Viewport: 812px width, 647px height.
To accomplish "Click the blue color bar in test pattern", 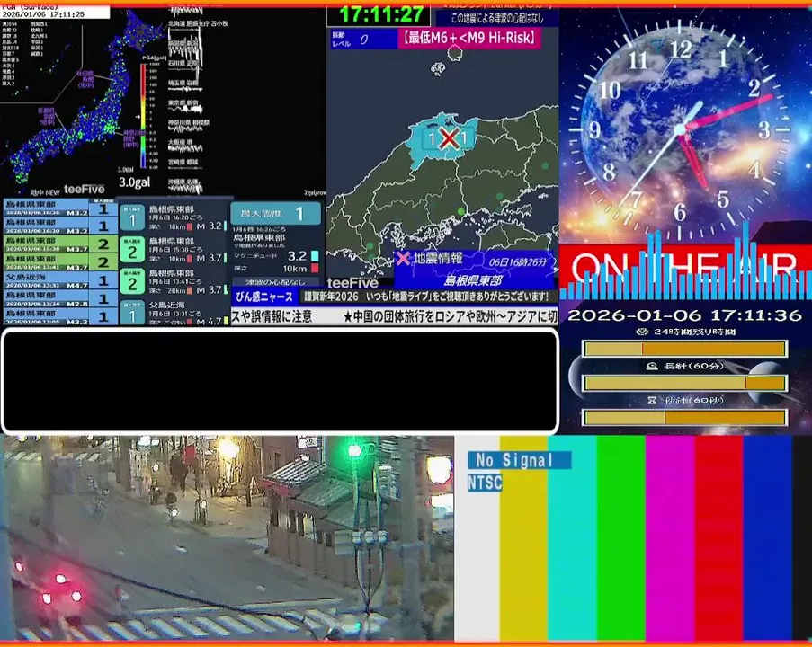I will (768, 538).
